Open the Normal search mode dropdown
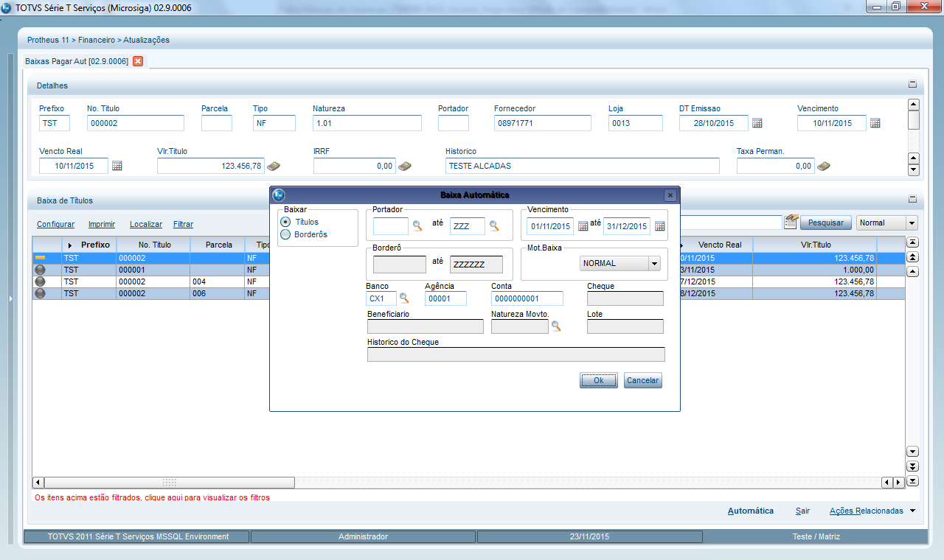This screenshot has height=560, width=944. tap(912, 223)
